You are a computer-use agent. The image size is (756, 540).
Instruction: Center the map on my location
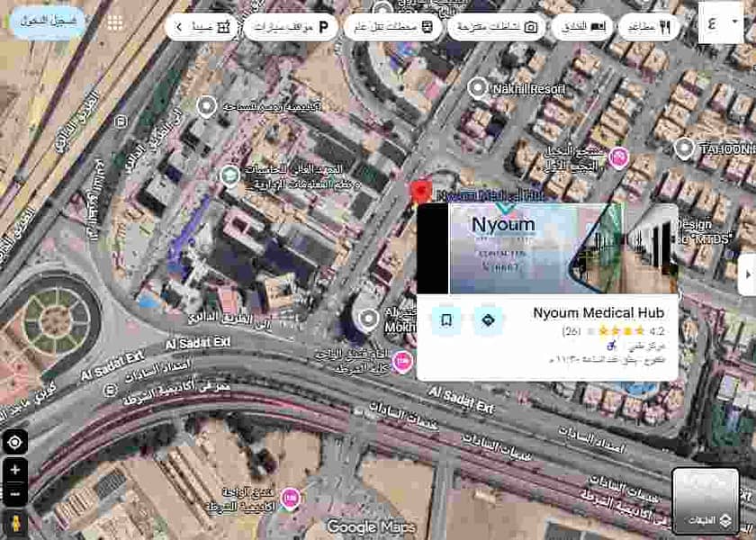pos(15,442)
